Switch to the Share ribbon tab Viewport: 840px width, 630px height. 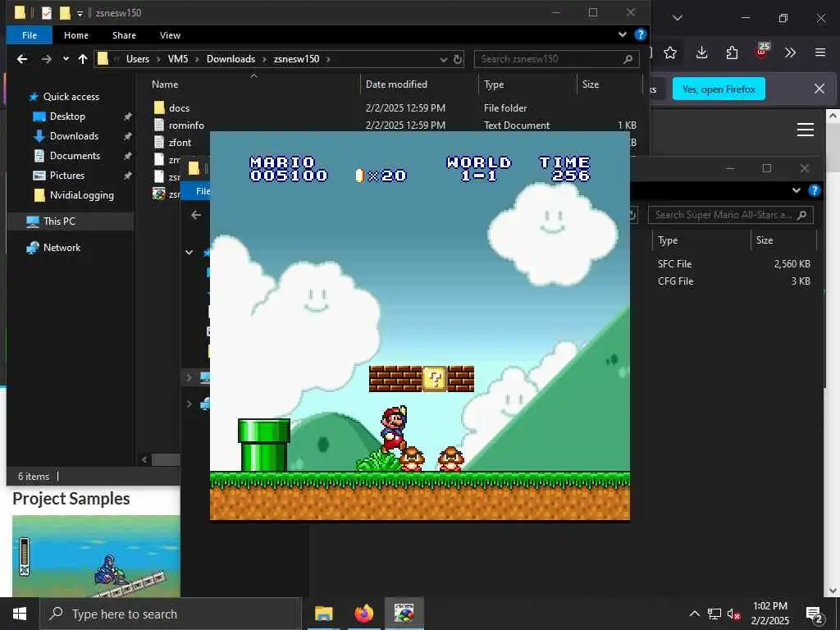[x=124, y=35]
